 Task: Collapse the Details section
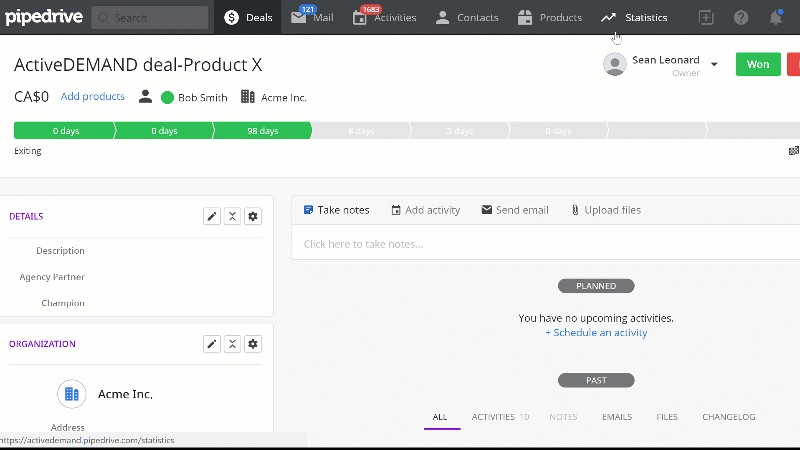coord(232,216)
